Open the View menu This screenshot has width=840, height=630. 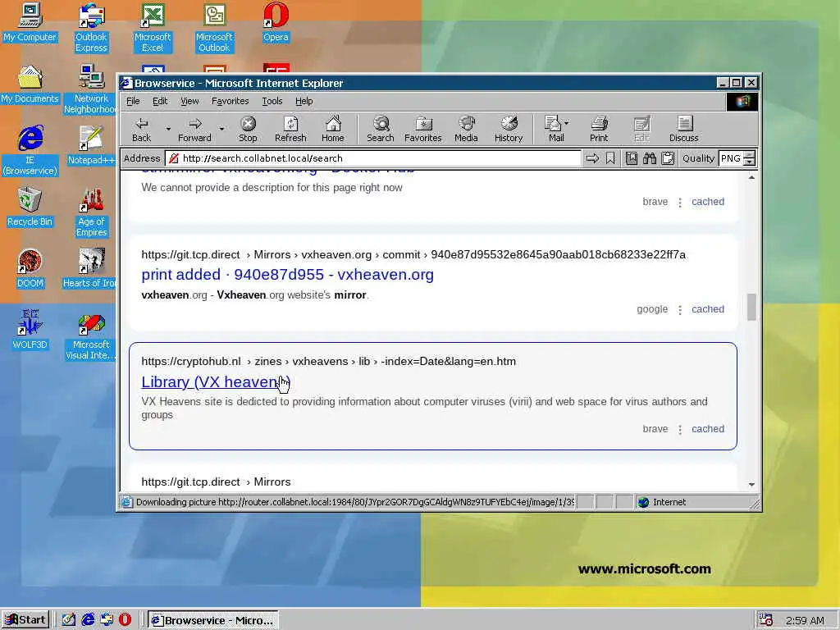tap(189, 101)
